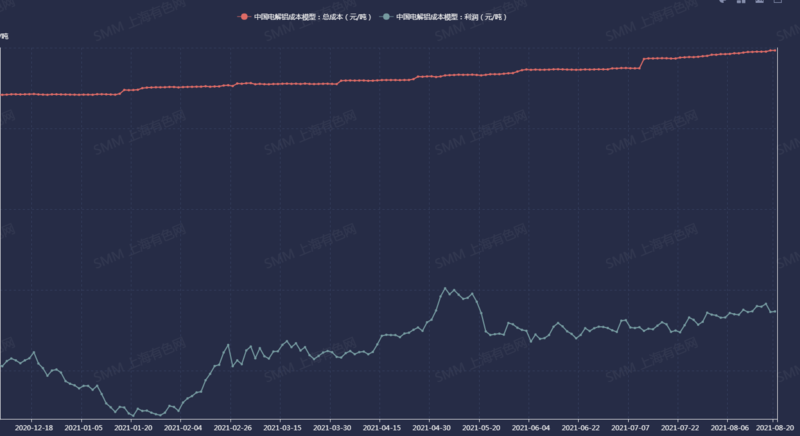This screenshot has height=436, width=800.
Task: Click the 2021-01-05 x-axis date label
Action: tap(83, 428)
